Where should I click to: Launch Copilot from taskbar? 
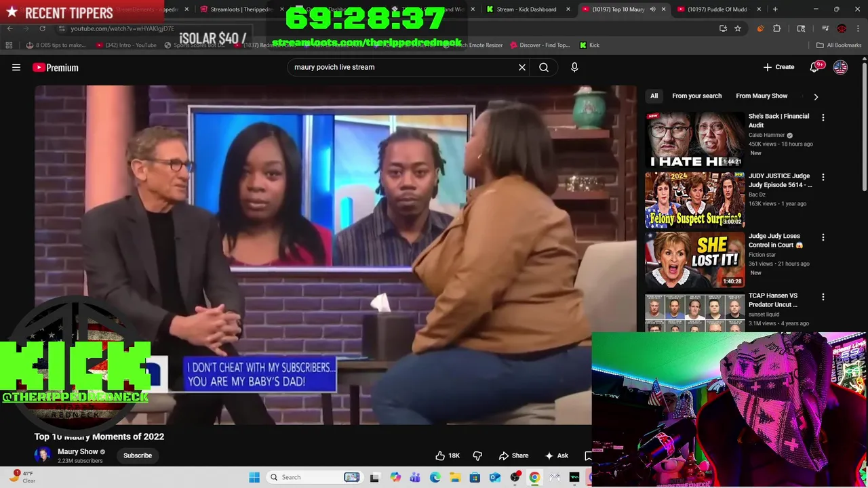395,477
